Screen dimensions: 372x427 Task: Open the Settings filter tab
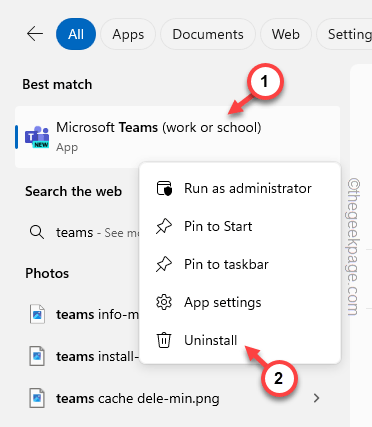tap(345, 34)
